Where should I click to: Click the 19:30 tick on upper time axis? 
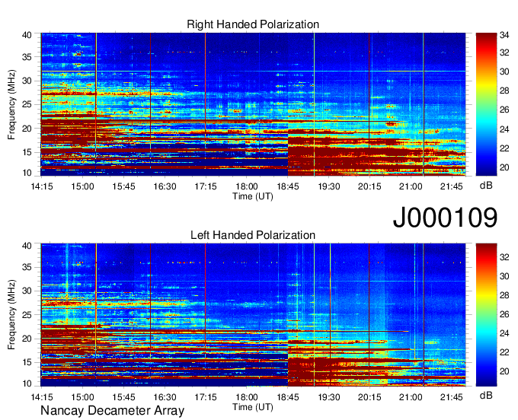coord(329,186)
